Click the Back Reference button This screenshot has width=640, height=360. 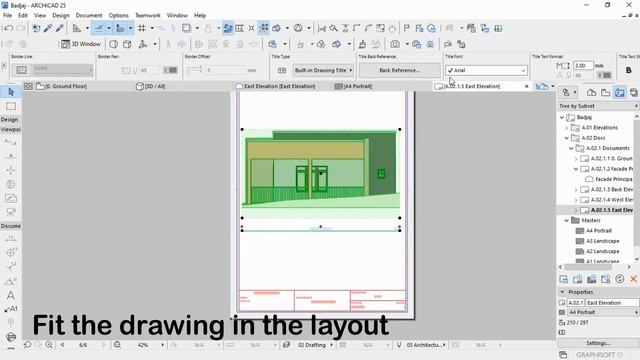(399, 70)
